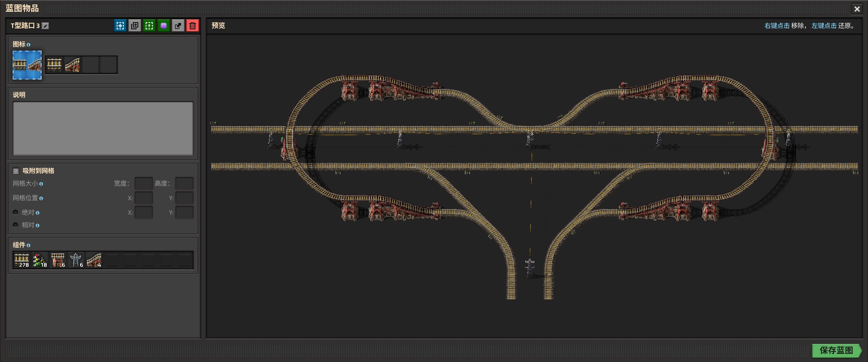Click the lone power pole between the southern tracks
868x362 pixels.
pos(530,268)
